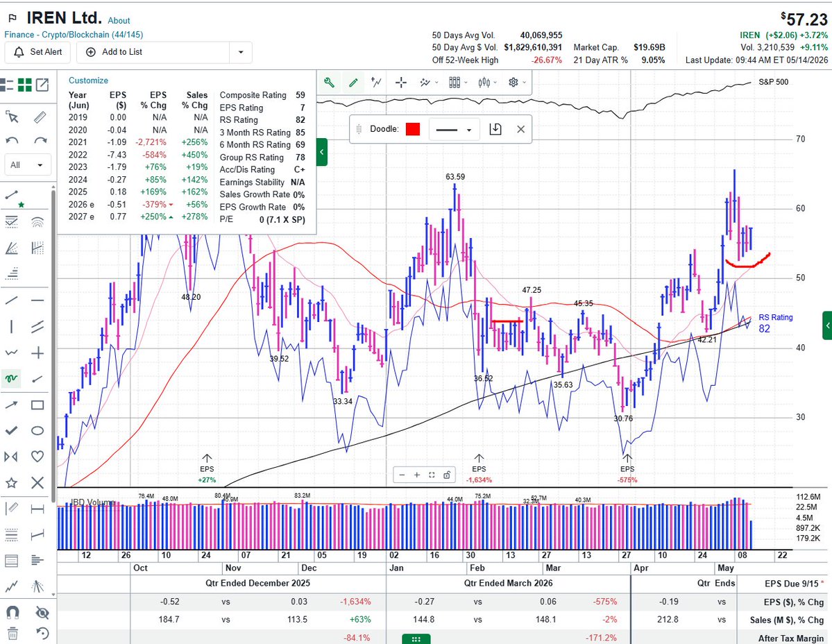Open chart in new window icon
The image size is (832, 644).
(x=42, y=85)
